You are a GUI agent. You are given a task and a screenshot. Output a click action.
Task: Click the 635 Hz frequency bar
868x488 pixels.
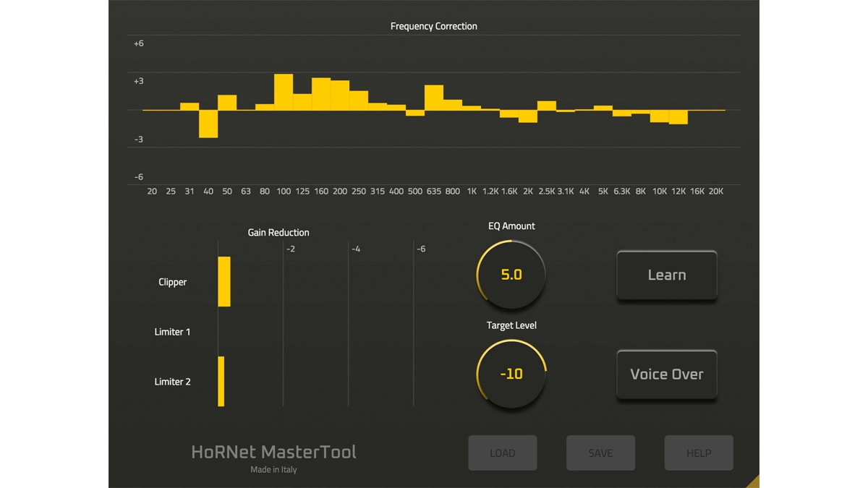[x=434, y=98]
